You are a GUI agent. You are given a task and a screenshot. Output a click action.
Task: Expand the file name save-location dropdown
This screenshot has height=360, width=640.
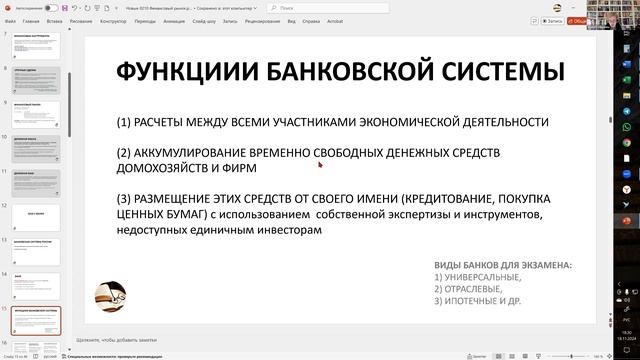pos(255,8)
